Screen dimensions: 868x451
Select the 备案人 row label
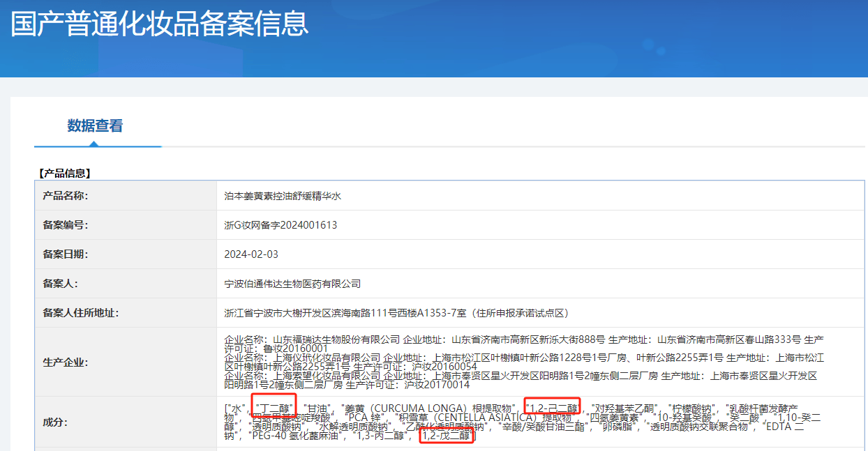[61, 284]
